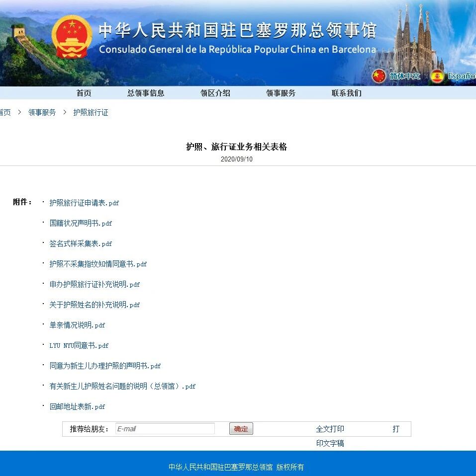Click the 全文打印 print link
This screenshot has height=476, width=476.
click(x=330, y=428)
